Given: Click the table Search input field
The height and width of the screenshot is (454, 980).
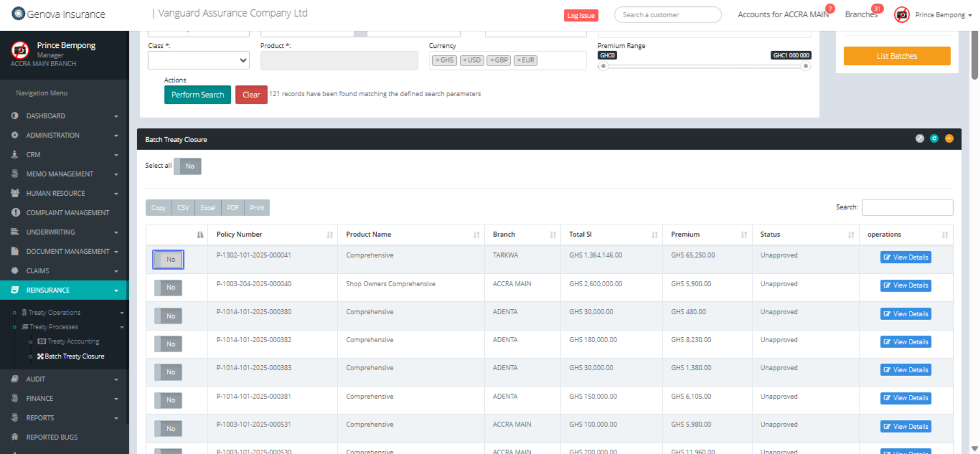Looking at the screenshot, I should (x=907, y=208).
